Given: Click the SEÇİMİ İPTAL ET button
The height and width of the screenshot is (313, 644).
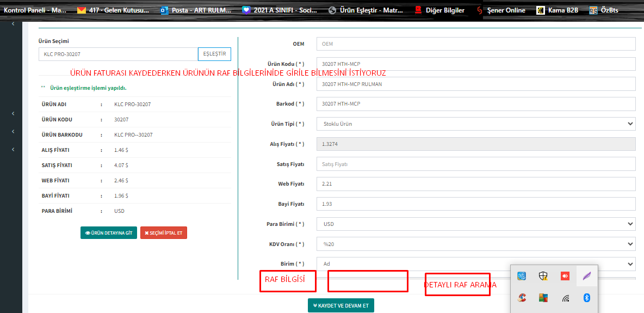Looking at the screenshot, I should coord(164,233).
